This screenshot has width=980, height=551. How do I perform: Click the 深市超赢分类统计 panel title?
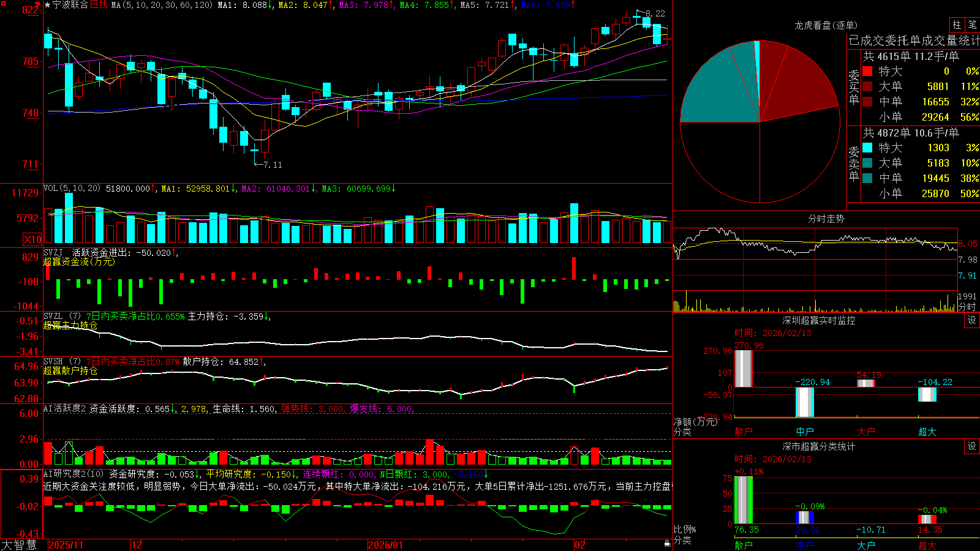click(819, 446)
